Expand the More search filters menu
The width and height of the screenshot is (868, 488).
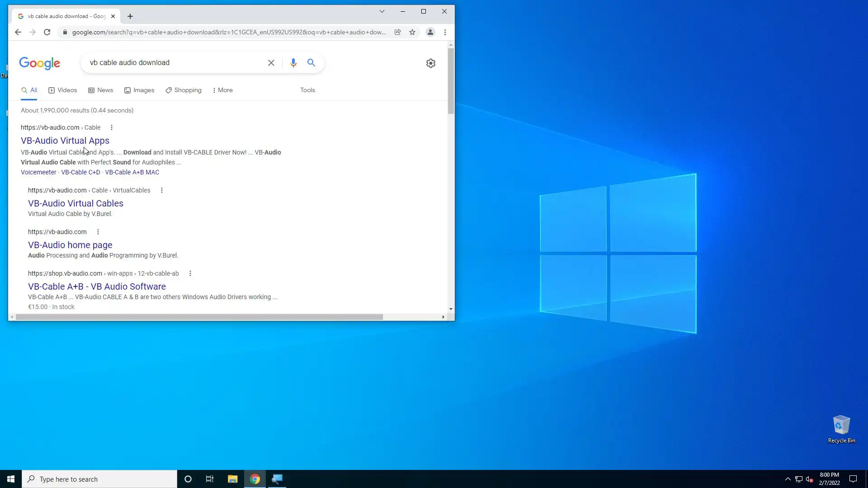222,90
